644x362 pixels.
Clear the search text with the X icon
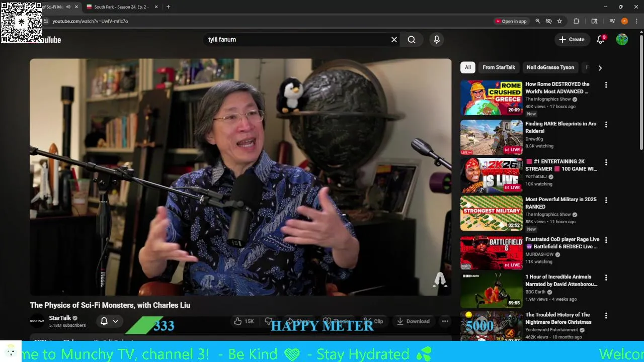pyautogui.click(x=394, y=40)
